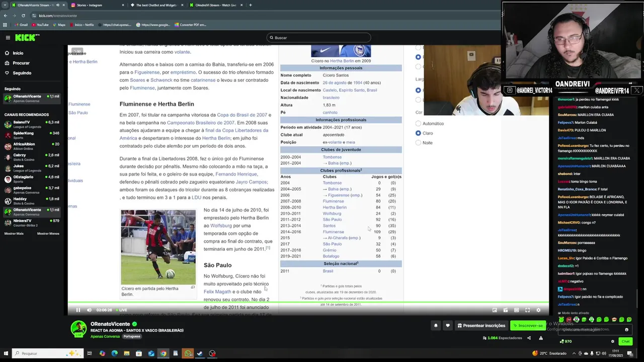Viewport: 644px width, 362px height.
Task: Click the Windows Pesquisar search box
Action: (x=48, y=353)
